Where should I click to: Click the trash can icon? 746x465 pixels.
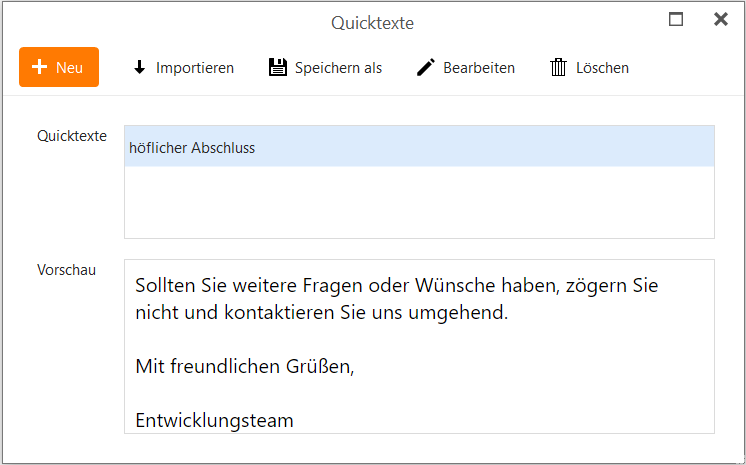click(559, 68)
